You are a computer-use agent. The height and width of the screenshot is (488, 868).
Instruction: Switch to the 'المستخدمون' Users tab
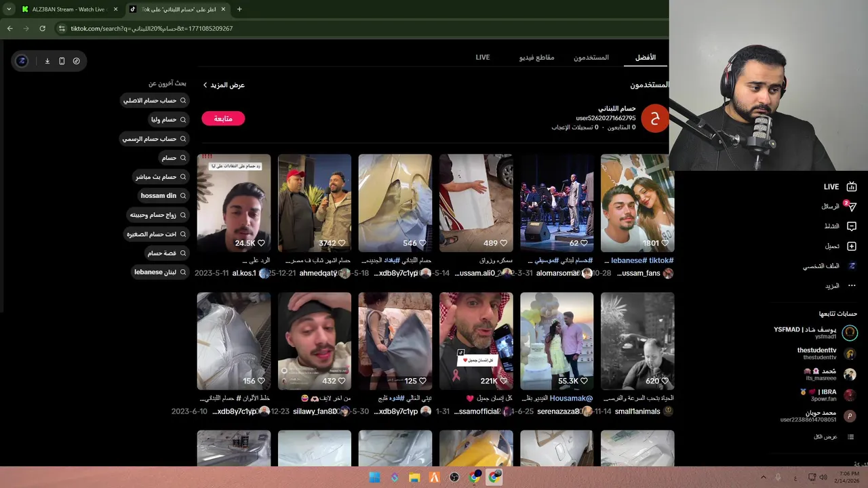pos(591,58)
